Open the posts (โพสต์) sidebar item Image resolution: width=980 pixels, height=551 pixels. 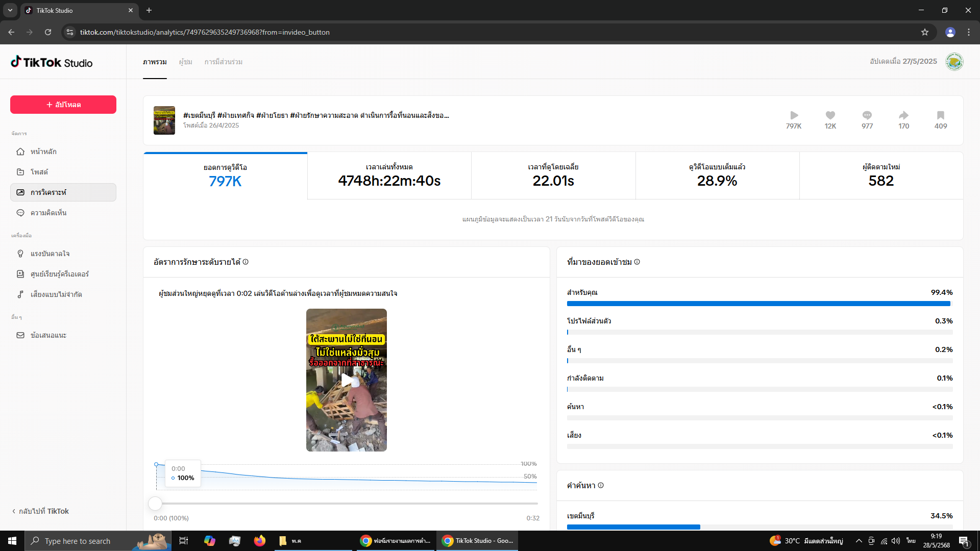[63, 172]
